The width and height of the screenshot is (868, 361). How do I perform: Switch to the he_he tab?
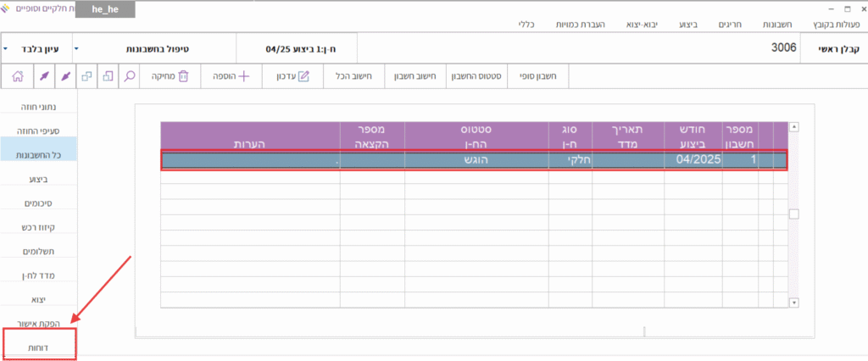point(104,10)
